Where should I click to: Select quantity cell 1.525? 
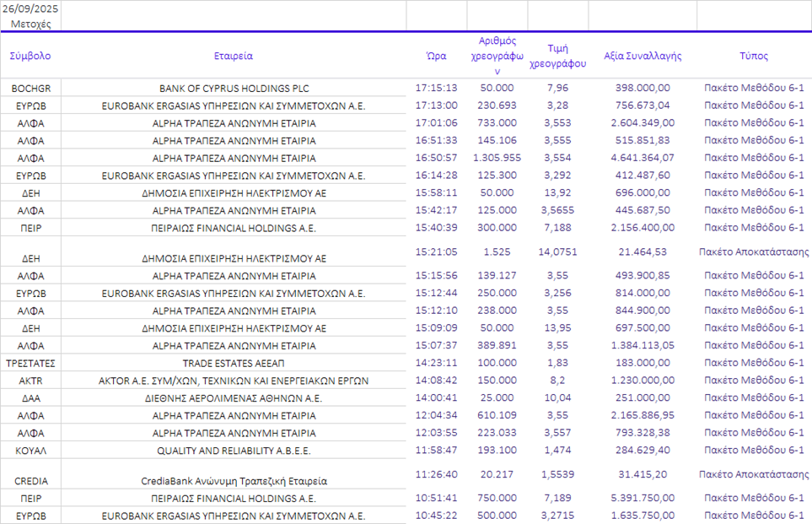(x=497, y=252)
